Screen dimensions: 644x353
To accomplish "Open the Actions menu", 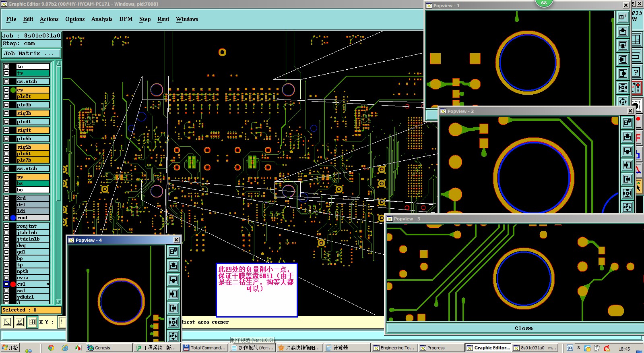I will click(49, 19).
